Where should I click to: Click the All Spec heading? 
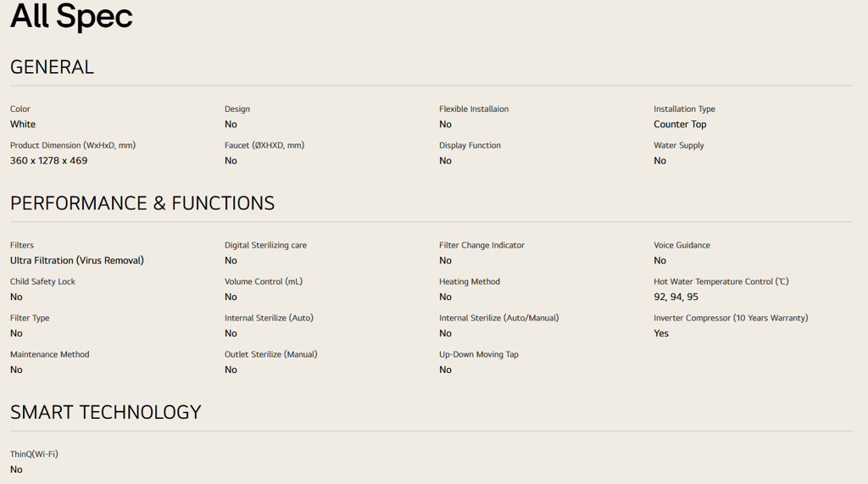[71, 16]
